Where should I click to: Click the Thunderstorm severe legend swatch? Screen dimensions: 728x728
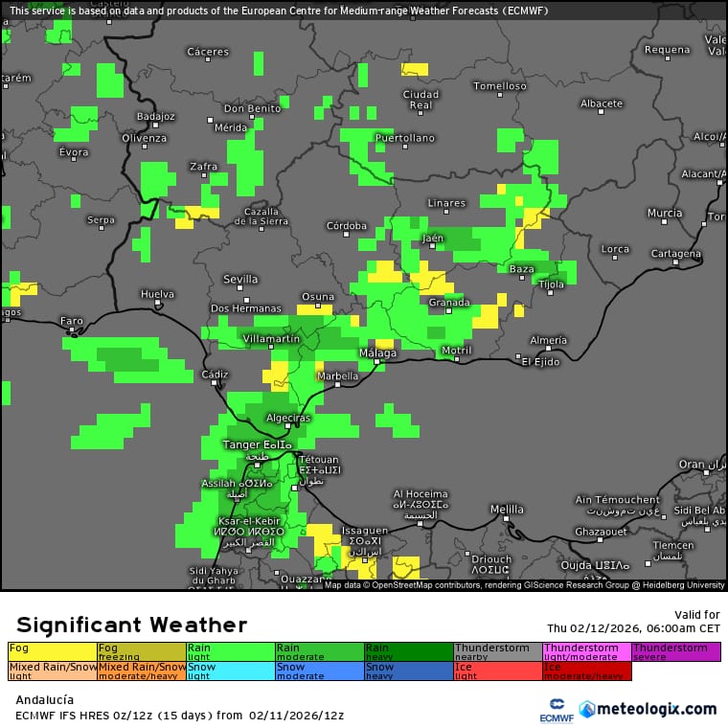(x=675, y=652)
